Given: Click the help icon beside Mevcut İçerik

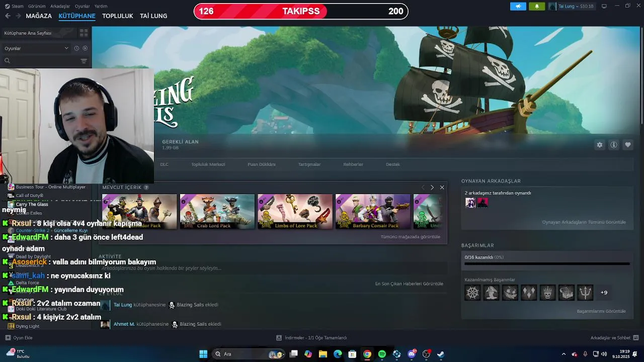Looking at the screenshot, I should pos(146,187).
